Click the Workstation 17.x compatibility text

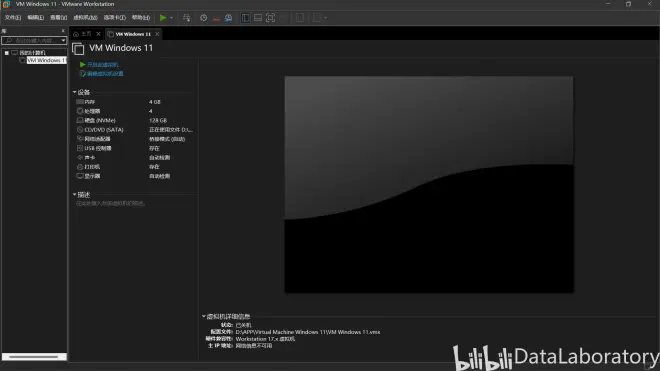265,339
